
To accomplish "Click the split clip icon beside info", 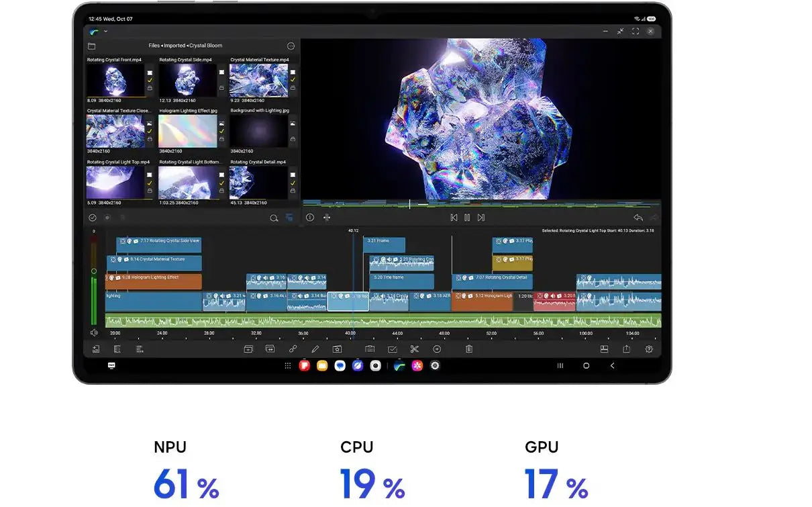I will [327, 218].
